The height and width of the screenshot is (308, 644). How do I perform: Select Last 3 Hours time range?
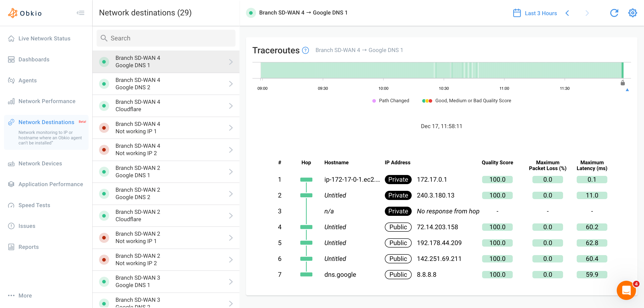pos(540,13)
